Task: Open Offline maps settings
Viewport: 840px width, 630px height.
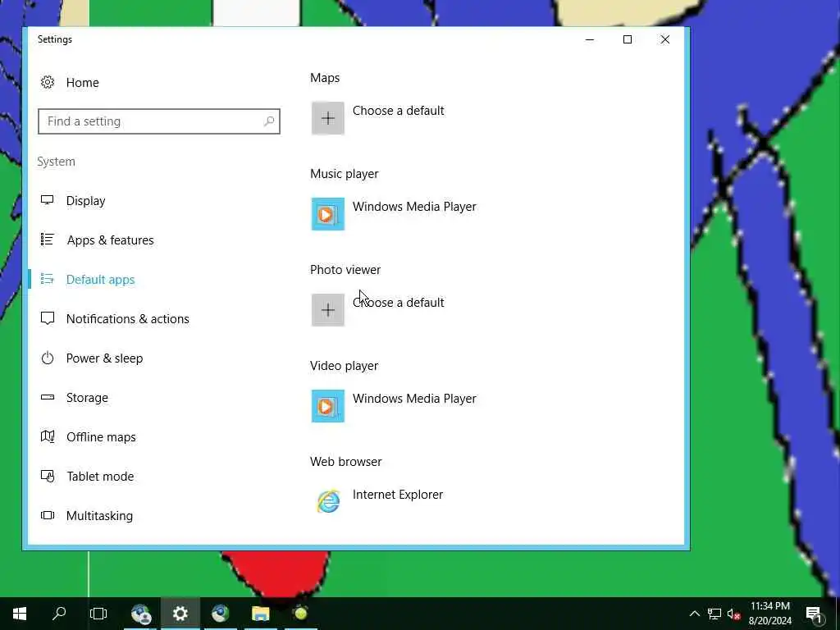Action: coord(101,437)
